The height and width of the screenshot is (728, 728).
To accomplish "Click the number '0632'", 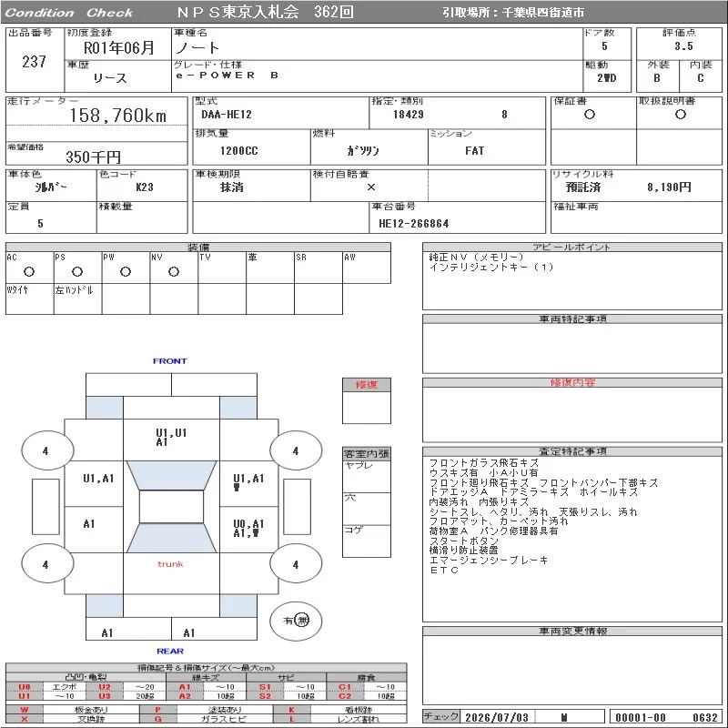I will tap(704, 717).
